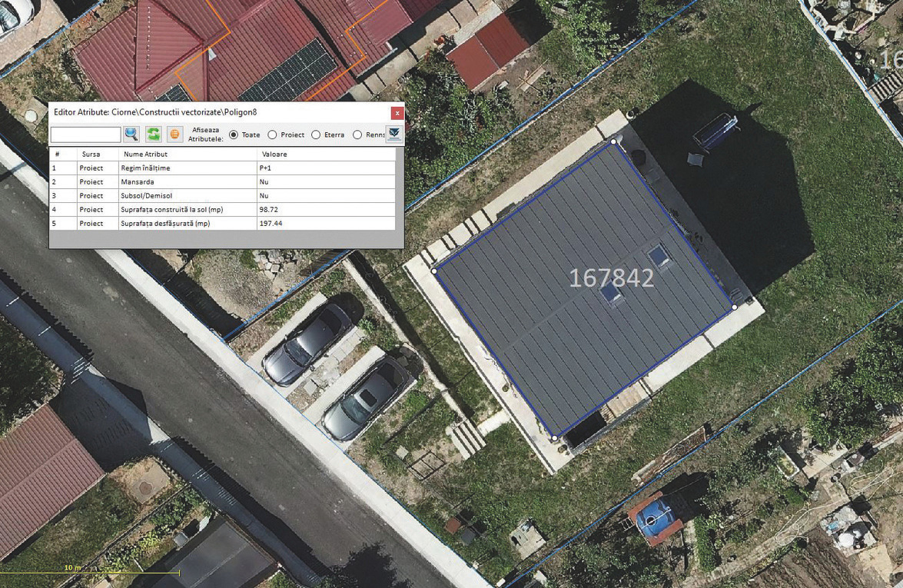Click the blue chevron expand icon
This screenshot has width=903, height=588.
[394, 135]
